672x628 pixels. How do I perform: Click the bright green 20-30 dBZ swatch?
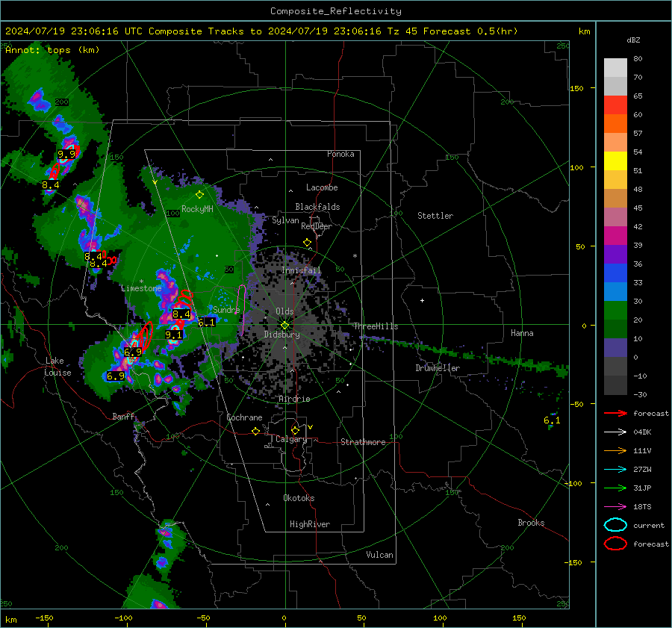pos(615,310)
